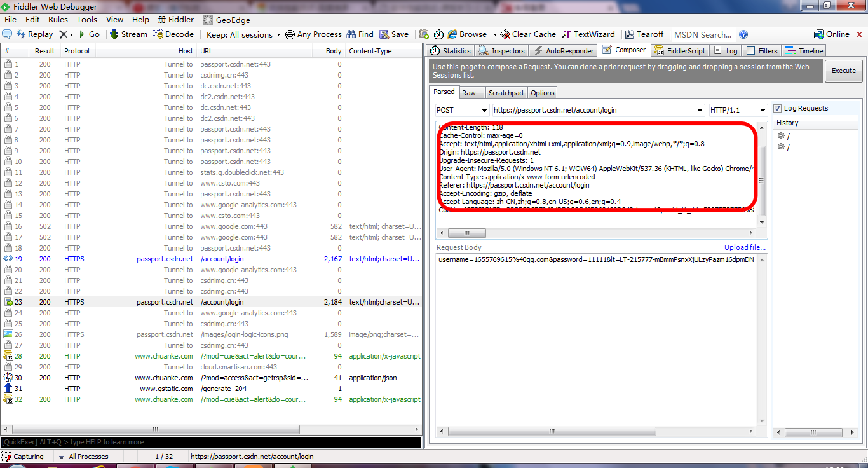Click the session list horizontal scrollbar
The width and height of the screenshot is (868, 468).
click(155, 429)
